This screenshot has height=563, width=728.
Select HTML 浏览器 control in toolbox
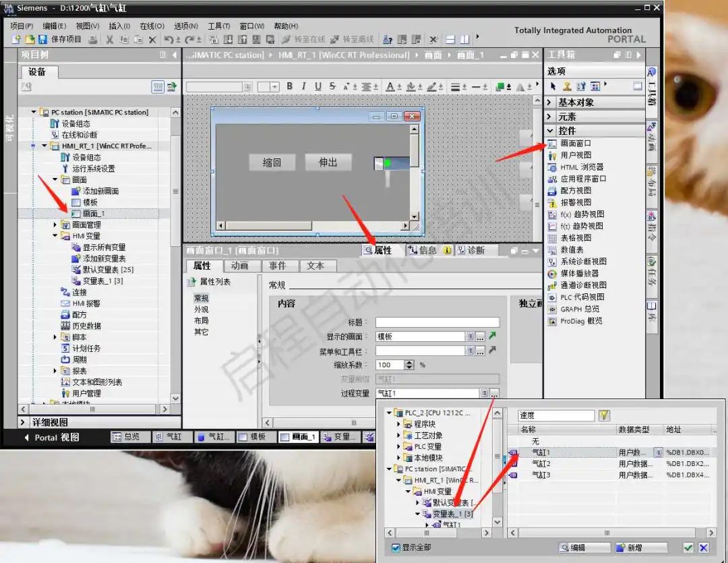tap(576, 167)
